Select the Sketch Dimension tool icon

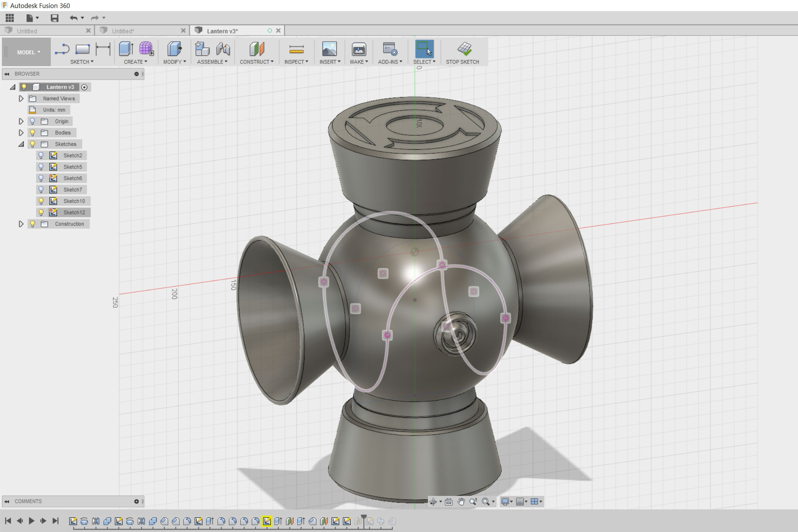point(103,49)
